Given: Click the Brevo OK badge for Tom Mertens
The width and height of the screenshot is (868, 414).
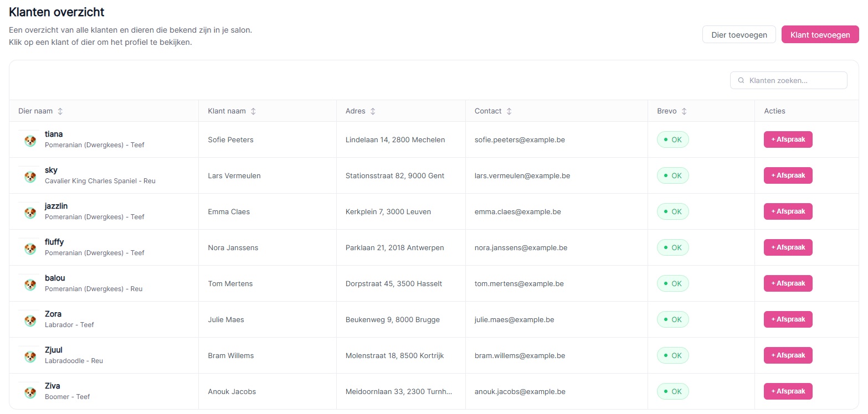Looking at the screenshot, I should tap(672, 283).
